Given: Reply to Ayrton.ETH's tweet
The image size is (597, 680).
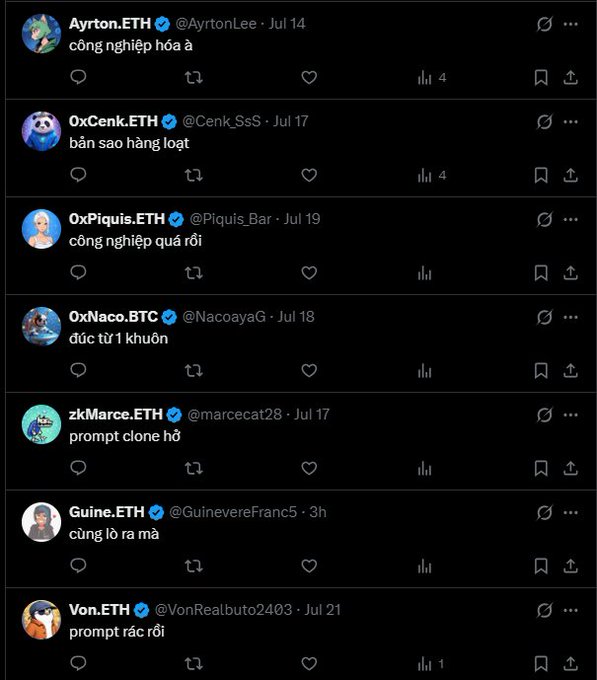Looking at the screenshot, I should 78,77.
